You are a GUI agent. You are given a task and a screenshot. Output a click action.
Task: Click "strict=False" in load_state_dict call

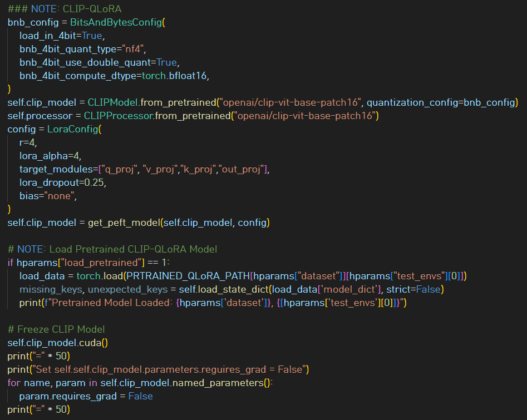413,289
